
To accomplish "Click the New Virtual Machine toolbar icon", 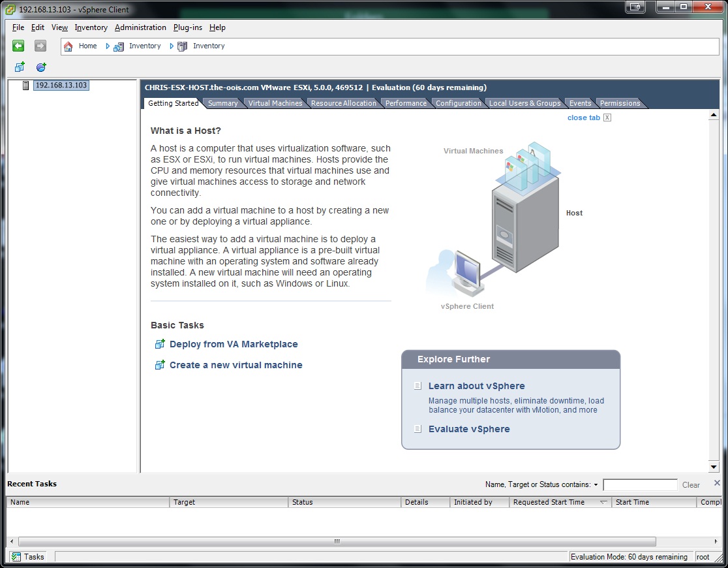I will [20, 67].
